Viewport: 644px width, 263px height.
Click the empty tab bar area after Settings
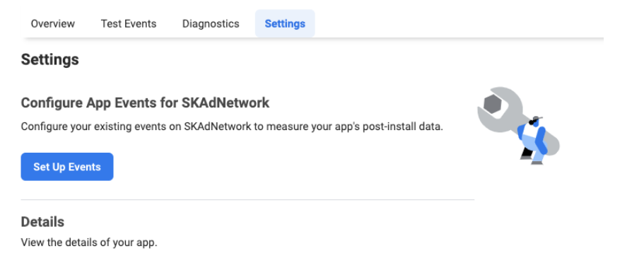pyautogui.click(x=459, y=24)
